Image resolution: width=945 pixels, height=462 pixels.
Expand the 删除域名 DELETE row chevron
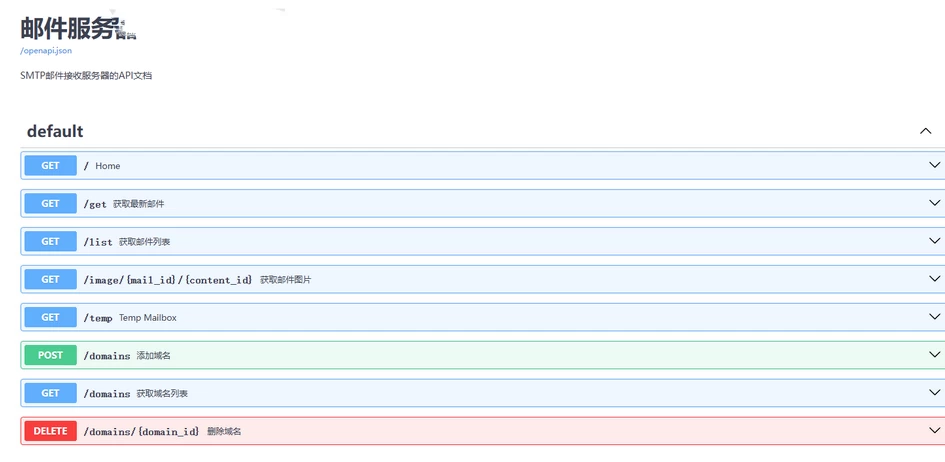click(935, 432)
